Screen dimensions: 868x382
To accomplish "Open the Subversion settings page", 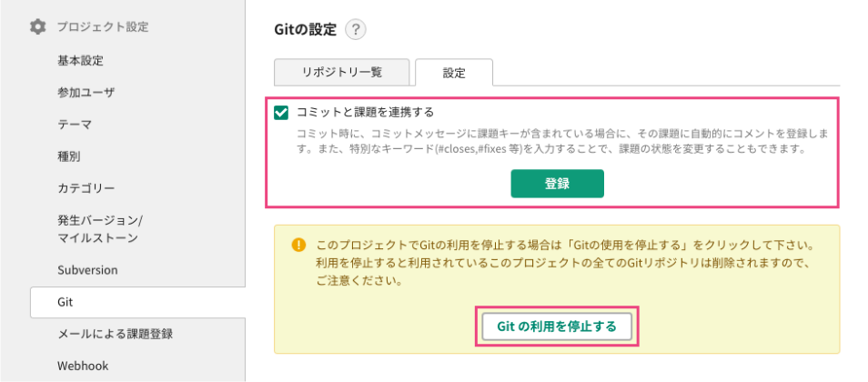I will pos(87,270).
